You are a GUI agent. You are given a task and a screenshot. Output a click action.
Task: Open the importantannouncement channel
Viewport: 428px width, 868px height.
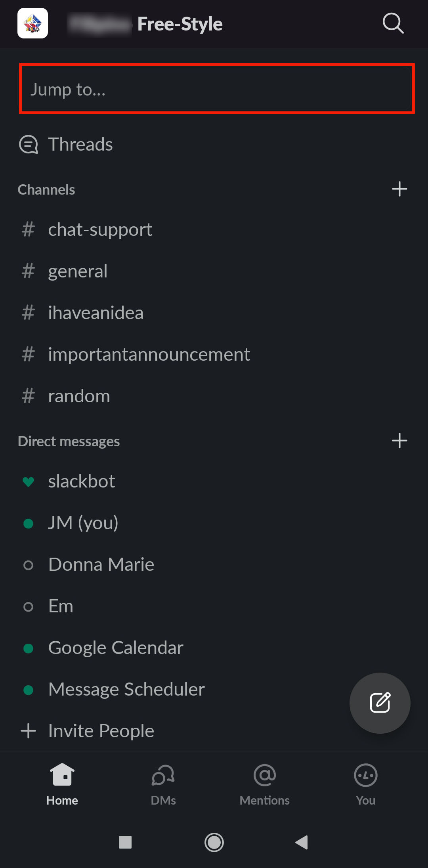149,354
